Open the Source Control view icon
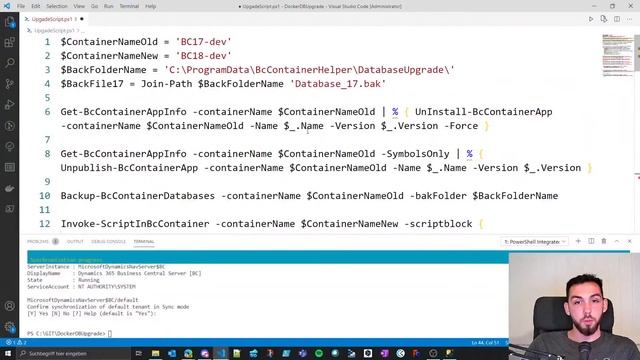The image size is (640, 360). [9, 84]
